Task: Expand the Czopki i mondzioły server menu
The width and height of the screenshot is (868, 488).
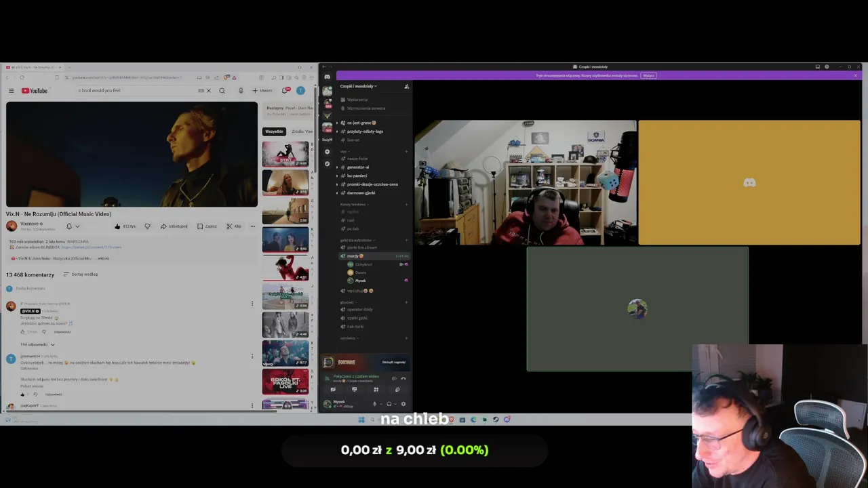Action: tap(358, 86)
